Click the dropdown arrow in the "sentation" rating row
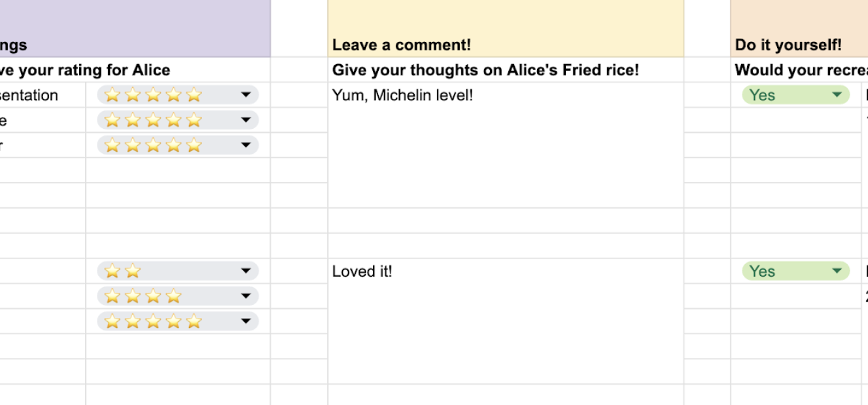Screen dimensions: 868x405 pos(245,96)
